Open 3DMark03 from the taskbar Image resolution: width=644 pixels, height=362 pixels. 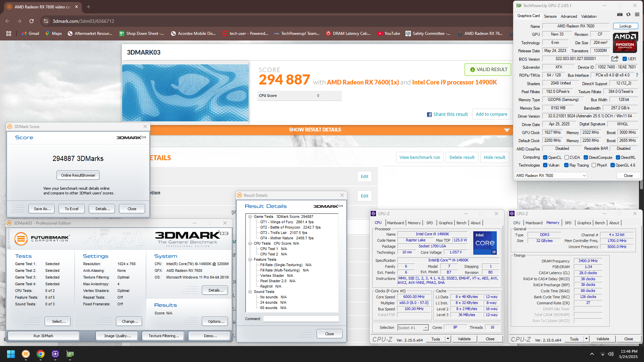[x=25, y=354]
